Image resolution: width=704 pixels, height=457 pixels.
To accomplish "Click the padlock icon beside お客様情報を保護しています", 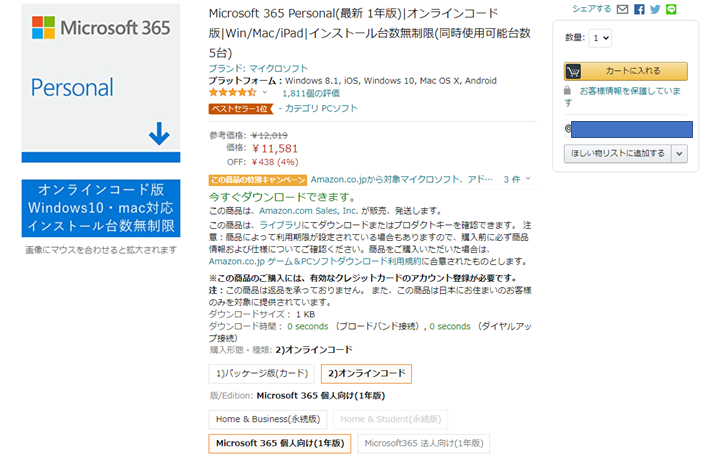I will coord(568,91).
